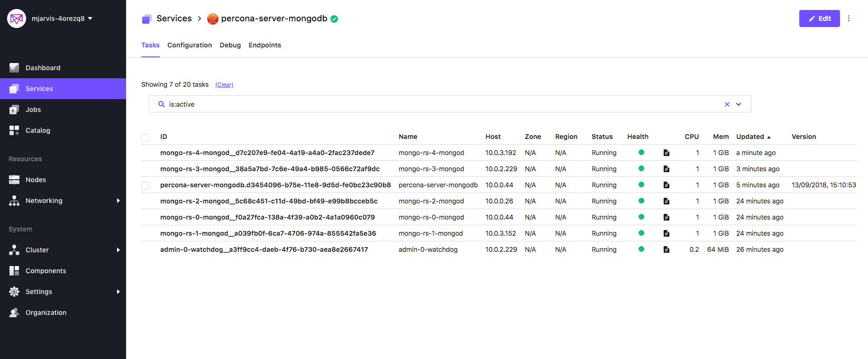Open the Organization sidebar icon
The height and width of the screenshot is (359, 868).
coord(14,313)
